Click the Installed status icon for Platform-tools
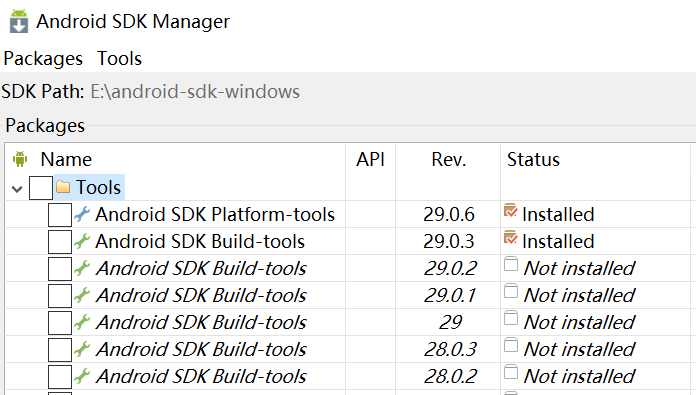The image size is (696, 395). [x=511, y=210]
